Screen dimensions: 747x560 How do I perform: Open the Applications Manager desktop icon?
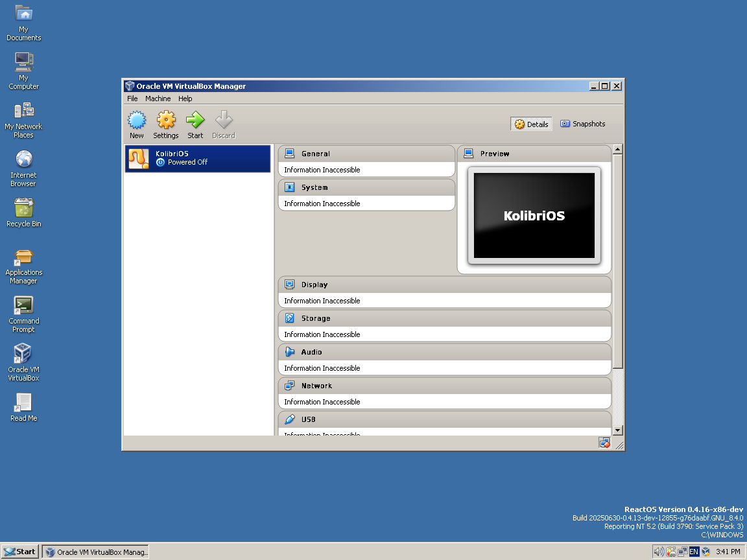pyautogui.click(x=23, y=266)
